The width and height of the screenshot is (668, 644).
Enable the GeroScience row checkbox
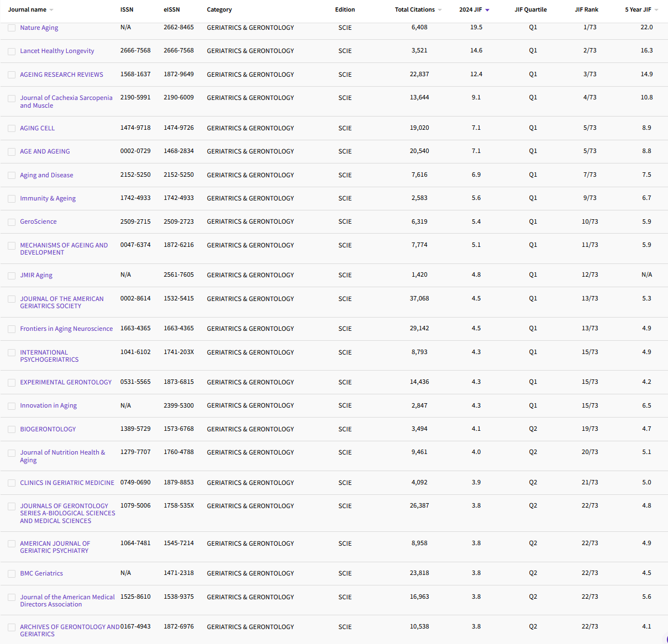point(12,221)
